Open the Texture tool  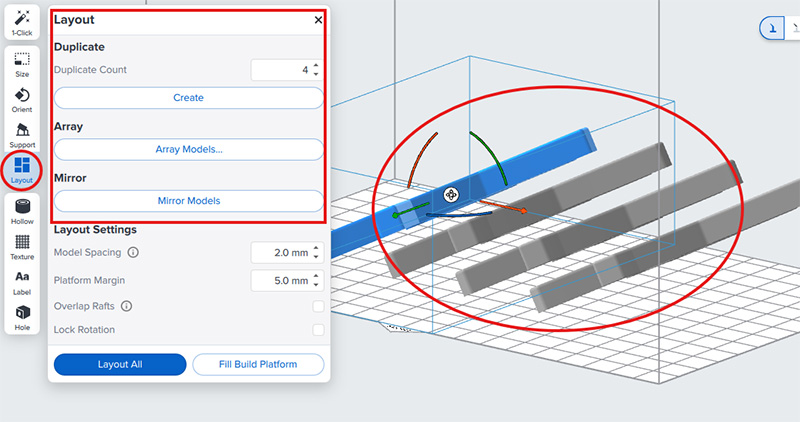(22, 247)
